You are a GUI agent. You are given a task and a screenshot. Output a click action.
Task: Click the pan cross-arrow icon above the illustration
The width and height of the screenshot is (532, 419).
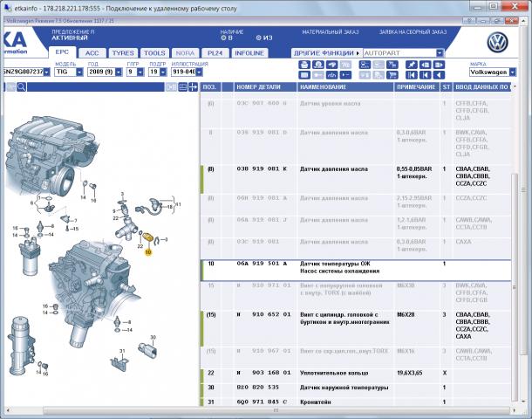click(193, 87)
